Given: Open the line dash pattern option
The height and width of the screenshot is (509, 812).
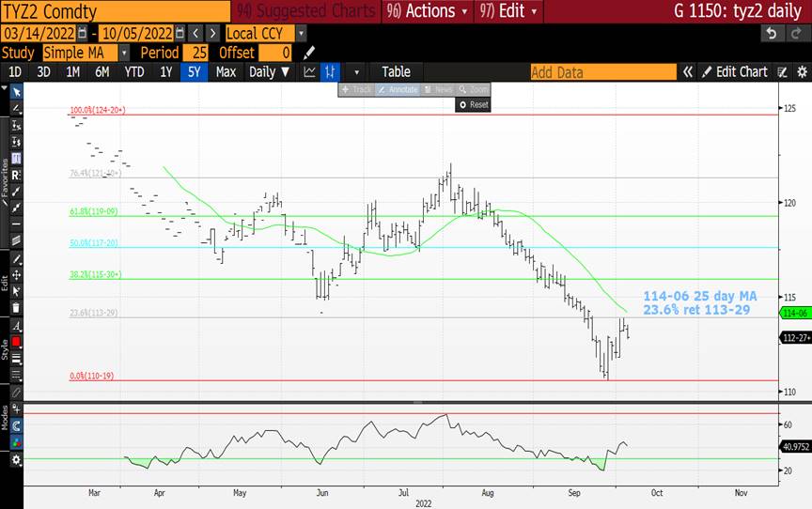Looking at the screenshot, I should (x=17, y=375).
